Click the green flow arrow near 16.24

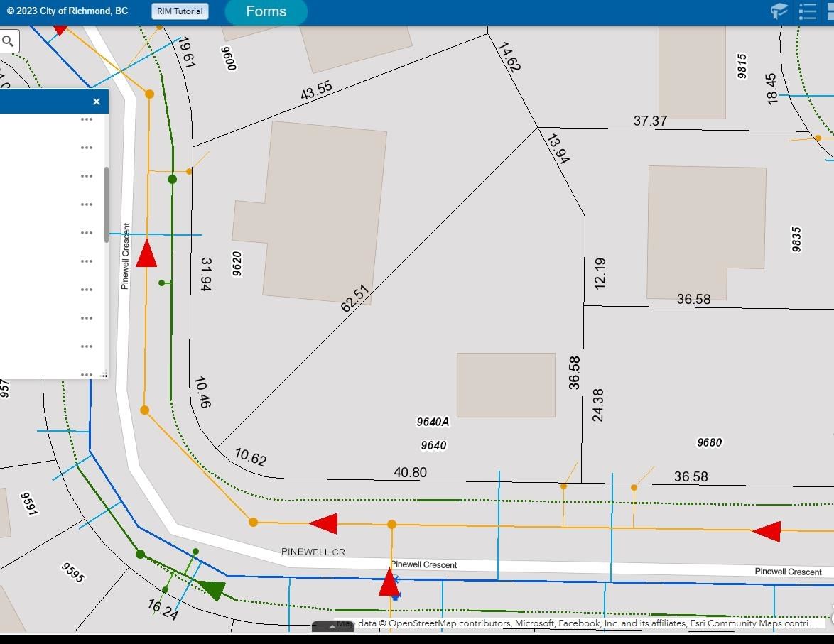pyautogui.click(x=212, y=589)
